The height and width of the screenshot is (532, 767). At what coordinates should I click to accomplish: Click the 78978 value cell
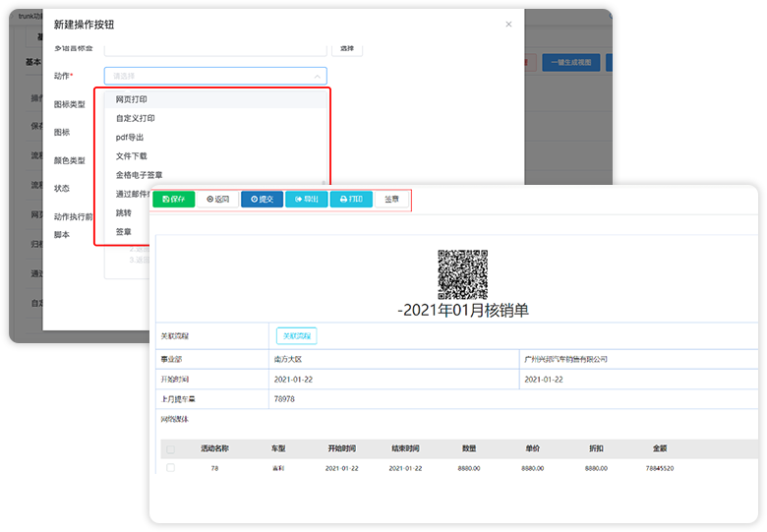click(284, 399)
